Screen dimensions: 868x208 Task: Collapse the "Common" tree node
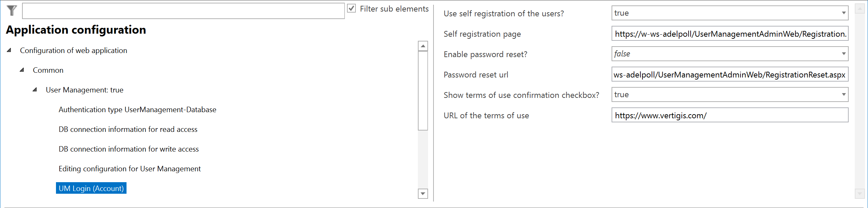[x=21, y=70]
